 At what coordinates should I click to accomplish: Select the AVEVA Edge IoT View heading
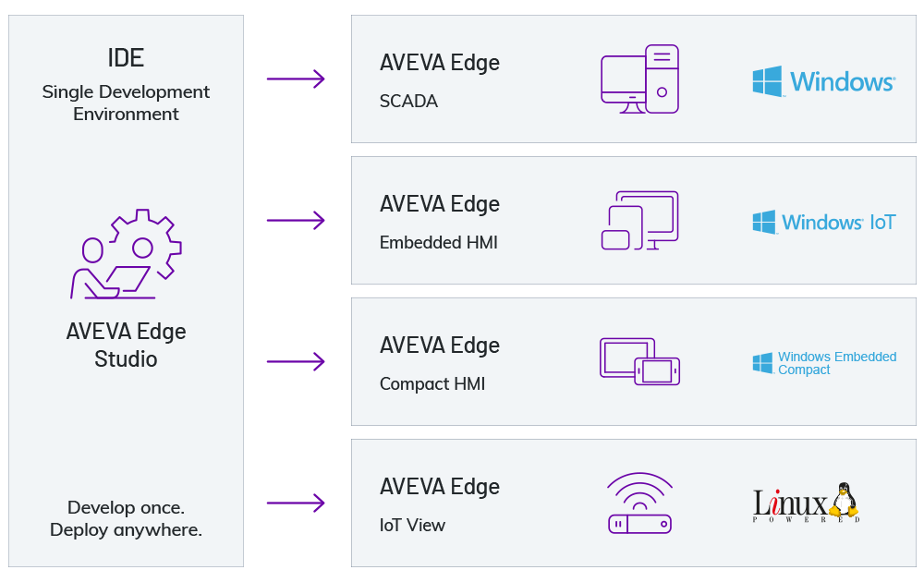(x=440, y=487)
